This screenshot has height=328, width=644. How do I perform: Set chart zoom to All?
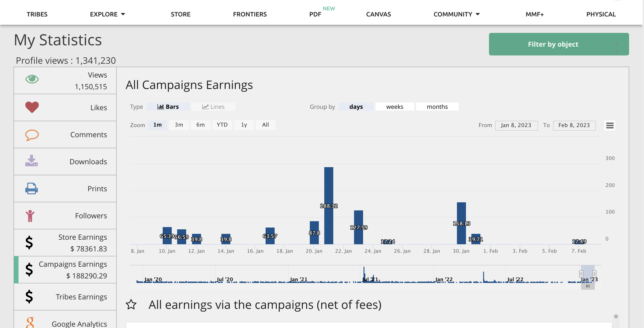265,125
